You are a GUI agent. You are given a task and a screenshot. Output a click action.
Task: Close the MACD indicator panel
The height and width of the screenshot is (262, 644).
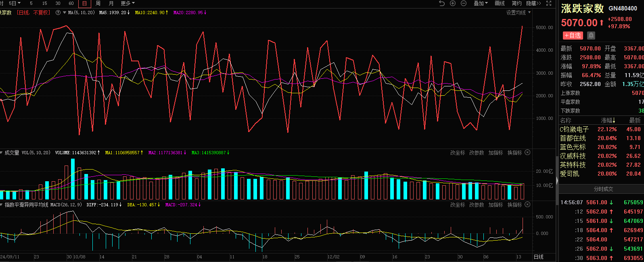[x=527, y=205]
